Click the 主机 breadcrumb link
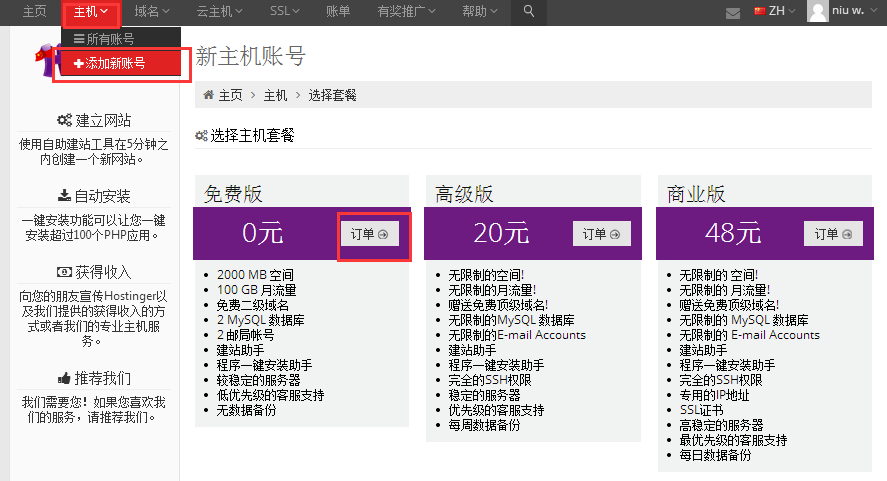Image resolution: width=887 pixels, height=481 pixels. click(x=275, y=95)
